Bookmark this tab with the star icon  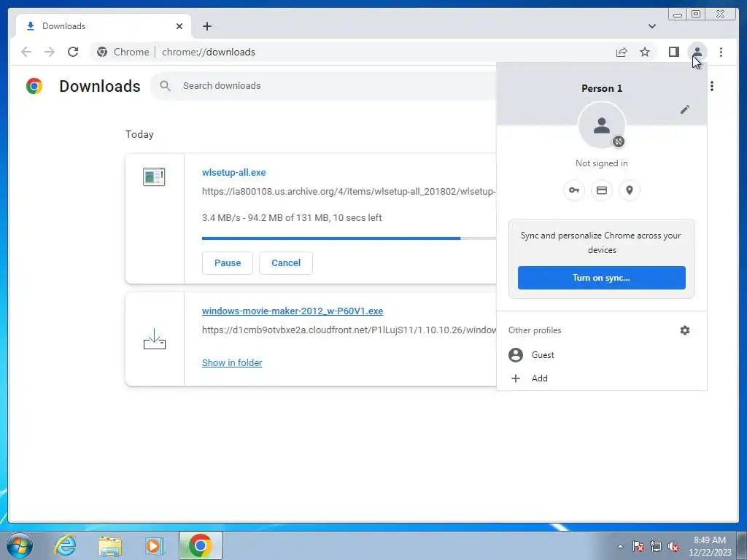[645, 52]
